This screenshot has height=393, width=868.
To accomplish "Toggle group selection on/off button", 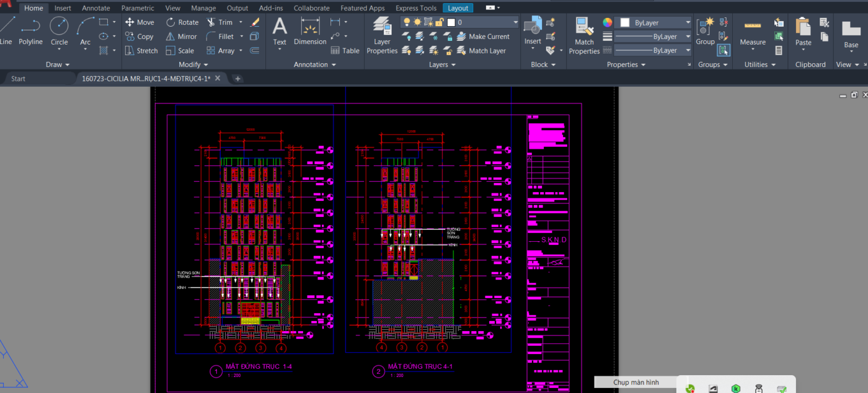I will click(x=724, y=50).
